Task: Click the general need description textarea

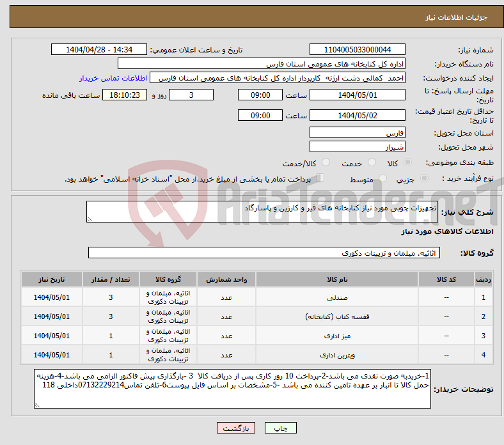Action: click(x=262, y=212)
